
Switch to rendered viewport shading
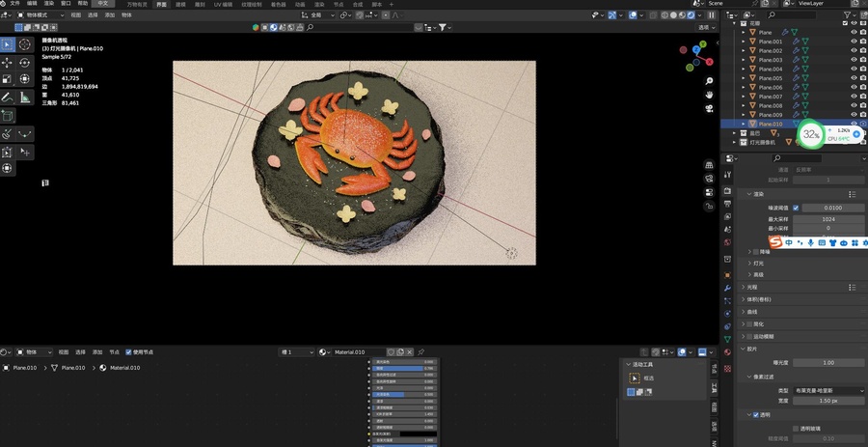point(691,15)
